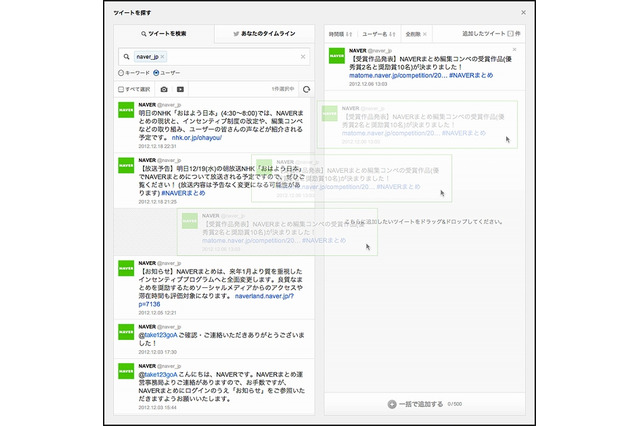The width and height of the screenshot is (640, 426).
Task: Open naverland.naver.jp link in お知らせ tweet
Action: [x=216, y=300]
